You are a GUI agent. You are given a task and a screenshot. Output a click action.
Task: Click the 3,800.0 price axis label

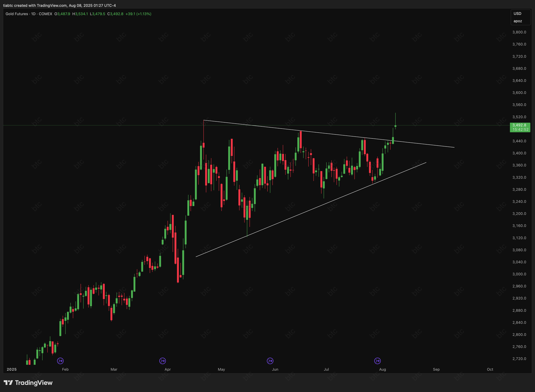coord(519,32)
